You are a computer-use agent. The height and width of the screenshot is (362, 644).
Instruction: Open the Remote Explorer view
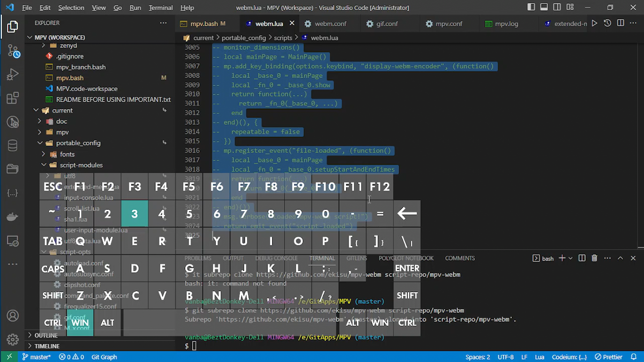click(x=13, y=241)
